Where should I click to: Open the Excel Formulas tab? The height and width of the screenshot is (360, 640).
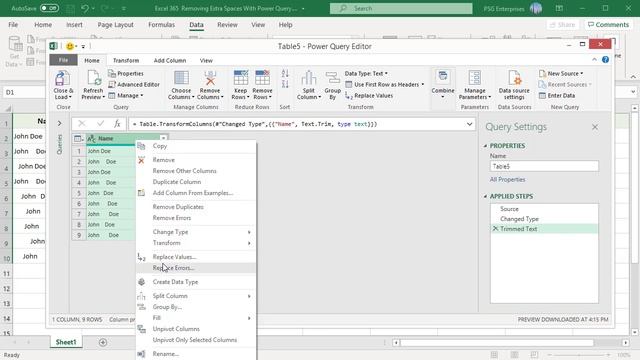[x=161, y=24]
